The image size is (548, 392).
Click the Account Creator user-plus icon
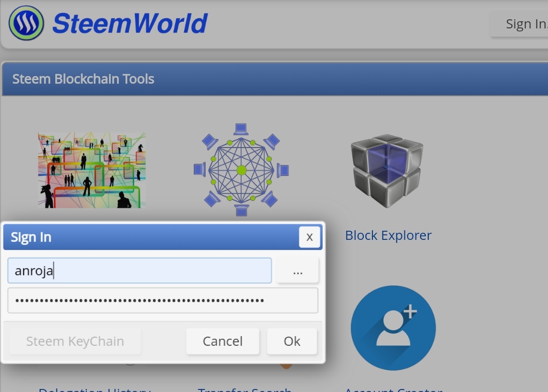click(393, 328)
